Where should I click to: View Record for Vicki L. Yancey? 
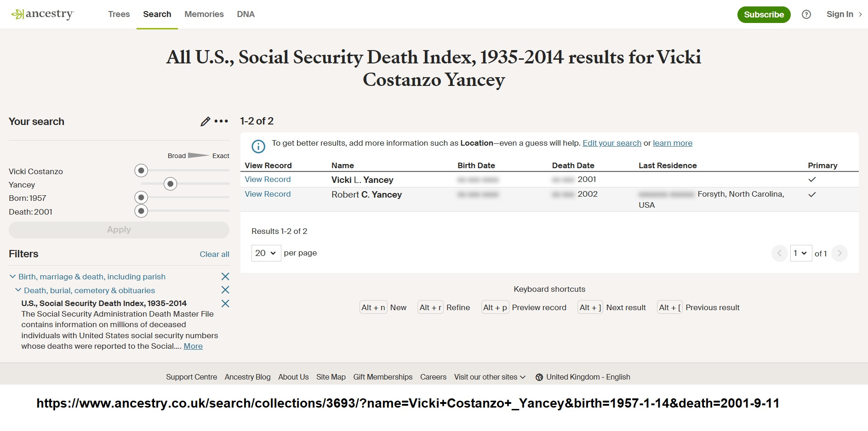[x=268, y=179]
